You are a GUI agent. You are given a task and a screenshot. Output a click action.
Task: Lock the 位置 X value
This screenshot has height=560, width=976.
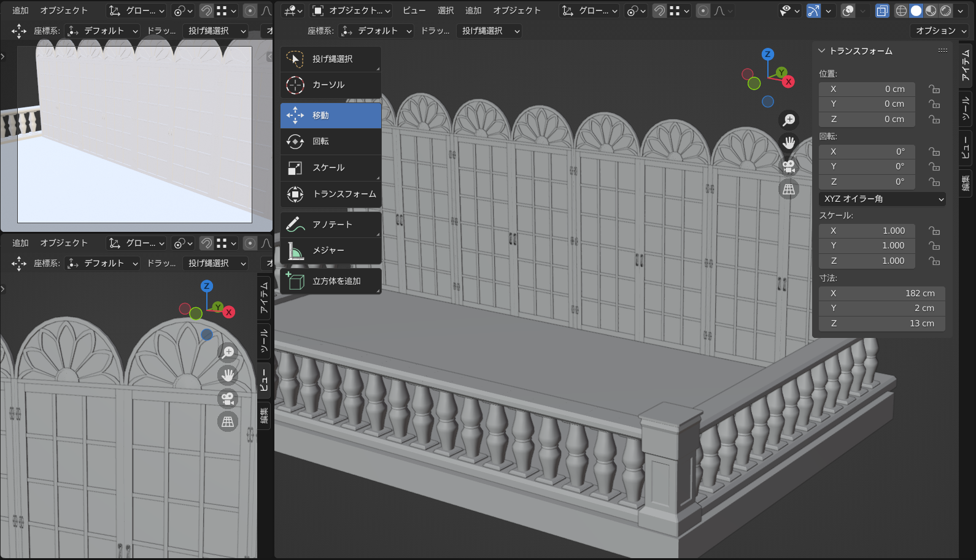click(934, 90)
